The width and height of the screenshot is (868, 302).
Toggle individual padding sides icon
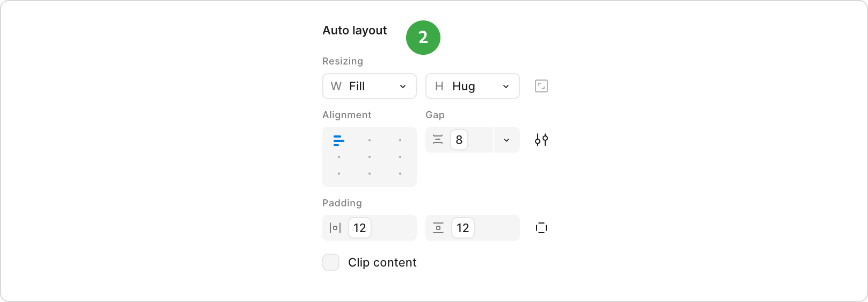pyautogui.click(x=541, y=228)
